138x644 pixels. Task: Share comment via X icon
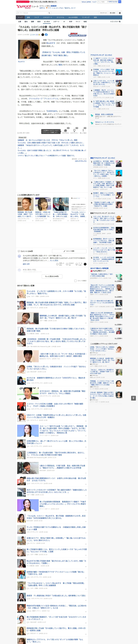coord(85,264)
